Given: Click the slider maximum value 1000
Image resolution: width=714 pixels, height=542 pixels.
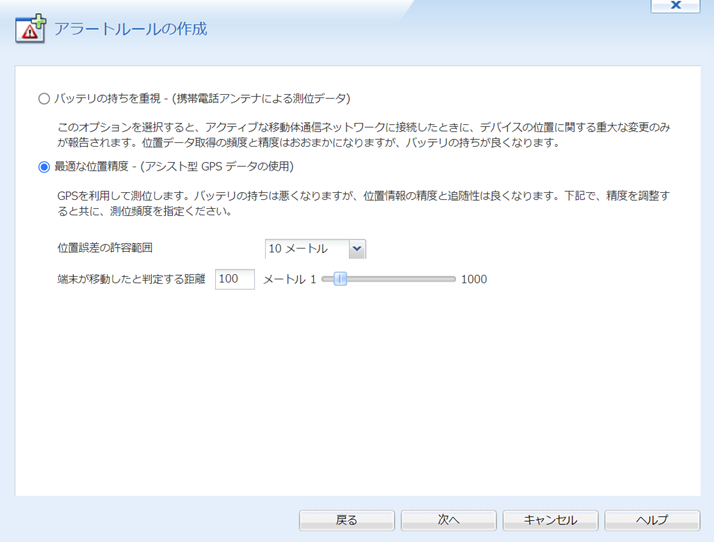Looking at the screenshot, I should (x=474, y=279).
